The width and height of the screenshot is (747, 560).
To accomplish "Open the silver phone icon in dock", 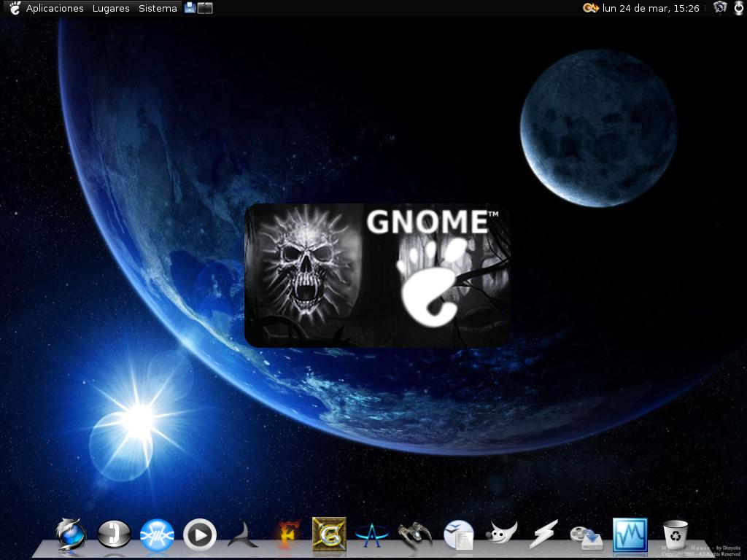I will [x=114, y=534].
